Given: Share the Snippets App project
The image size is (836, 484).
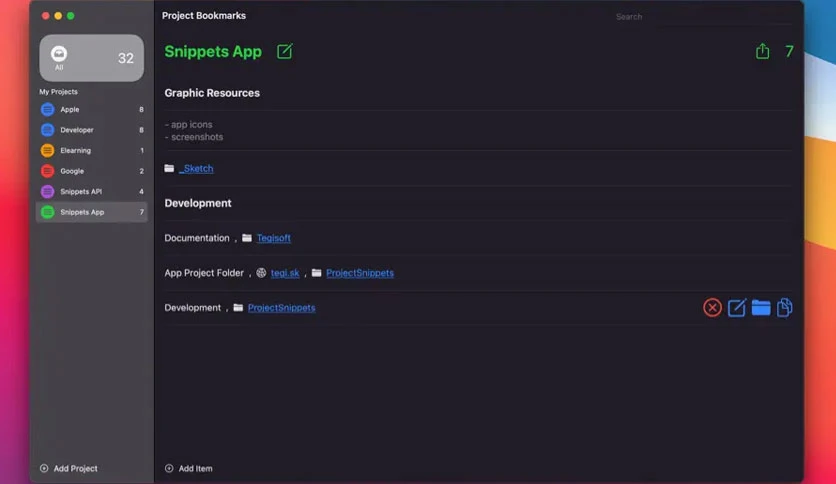Looking at the screenshot, I should (x=762, y=51).
